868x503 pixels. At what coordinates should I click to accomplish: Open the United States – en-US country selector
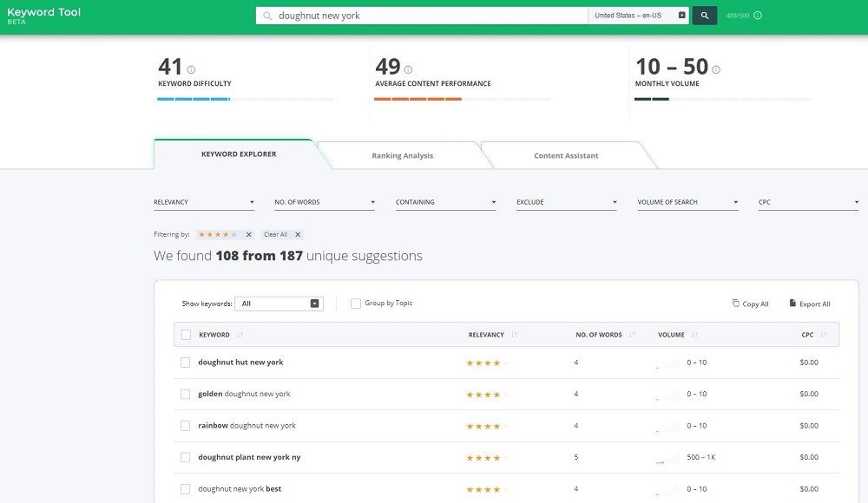coord(638,16)
